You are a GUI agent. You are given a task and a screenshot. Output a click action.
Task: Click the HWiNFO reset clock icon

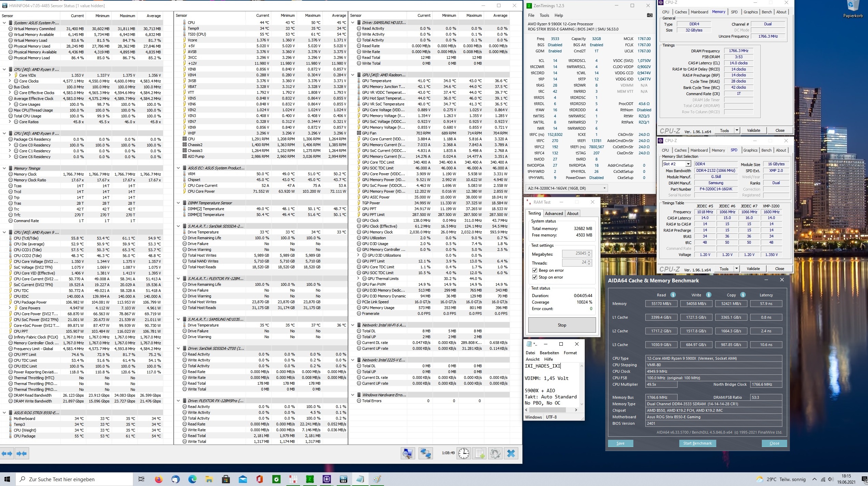pyautogui.click(x=464, y=453)
